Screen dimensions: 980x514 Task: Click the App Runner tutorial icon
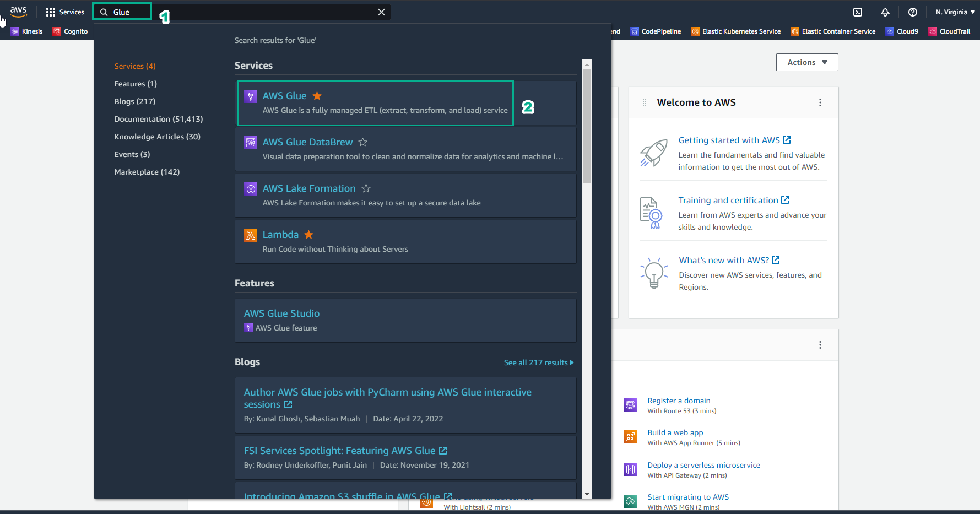point(630,437)
